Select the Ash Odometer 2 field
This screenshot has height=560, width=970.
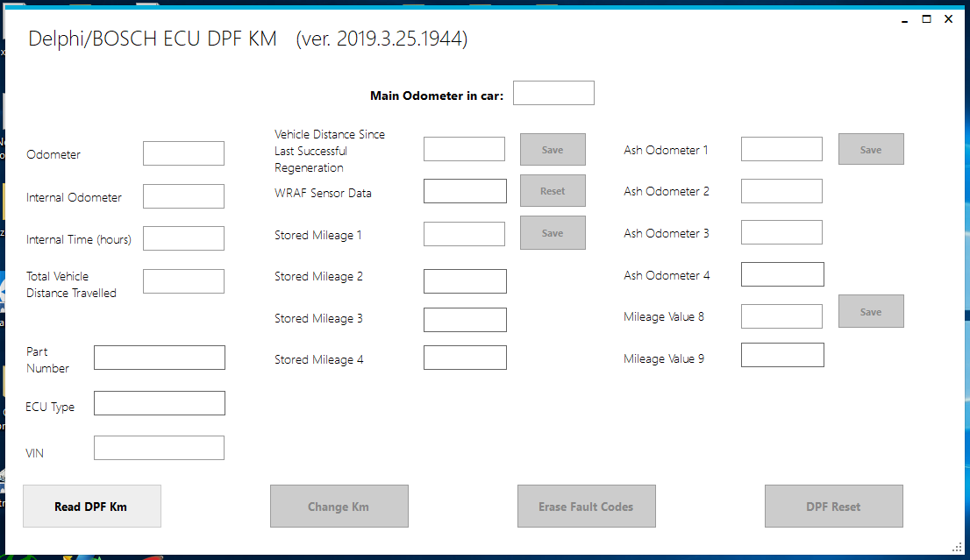tap(782, 191)
